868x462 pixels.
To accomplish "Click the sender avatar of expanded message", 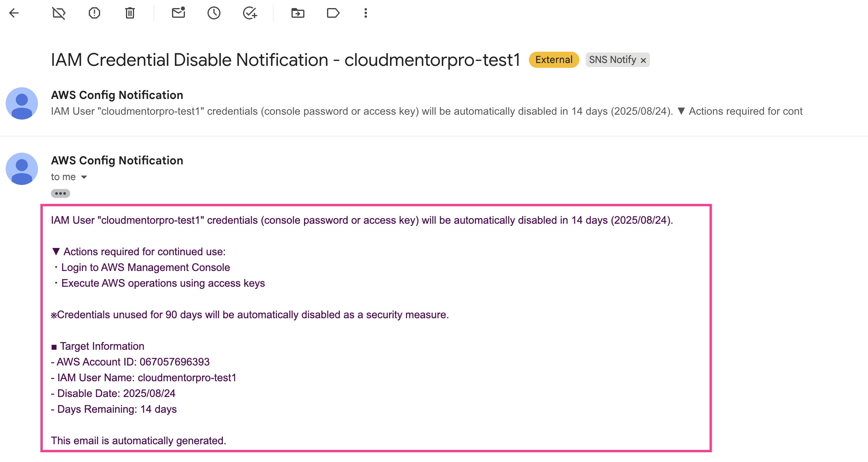I will click(x=22, y=169).
